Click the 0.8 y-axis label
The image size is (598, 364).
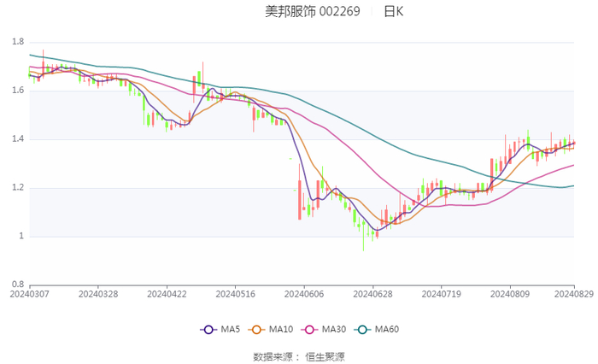pos(17,285)
